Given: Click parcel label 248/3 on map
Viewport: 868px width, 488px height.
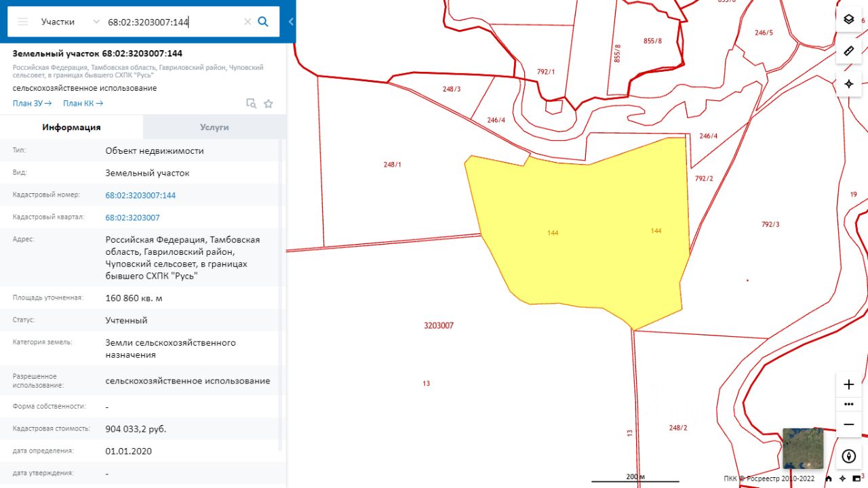Looking at the screenshot, I should [x=452, y=89].
